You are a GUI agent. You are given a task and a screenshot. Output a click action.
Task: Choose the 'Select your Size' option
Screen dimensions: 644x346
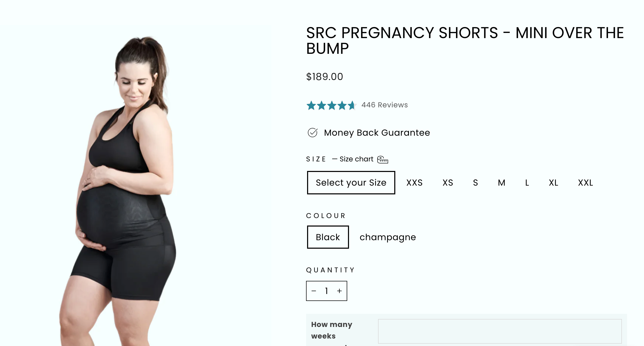point(351,183)
